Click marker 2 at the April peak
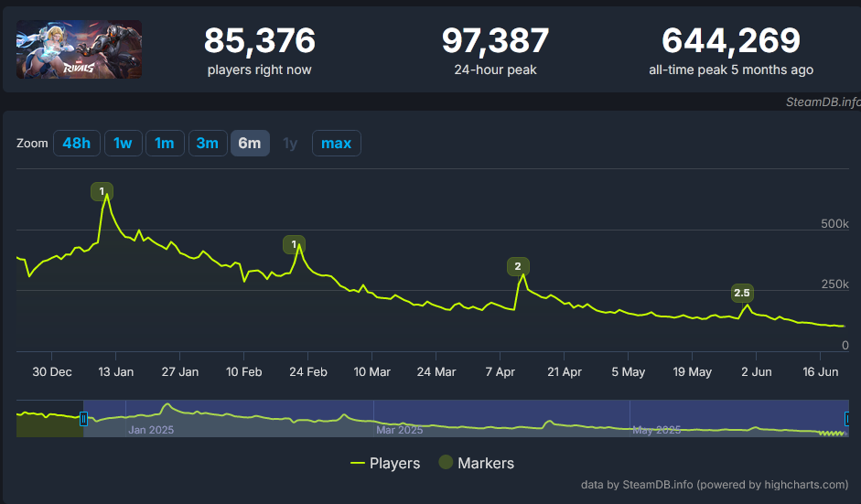Screen dimensions: 861x504 pyautogui.click(x=518, y=266)
